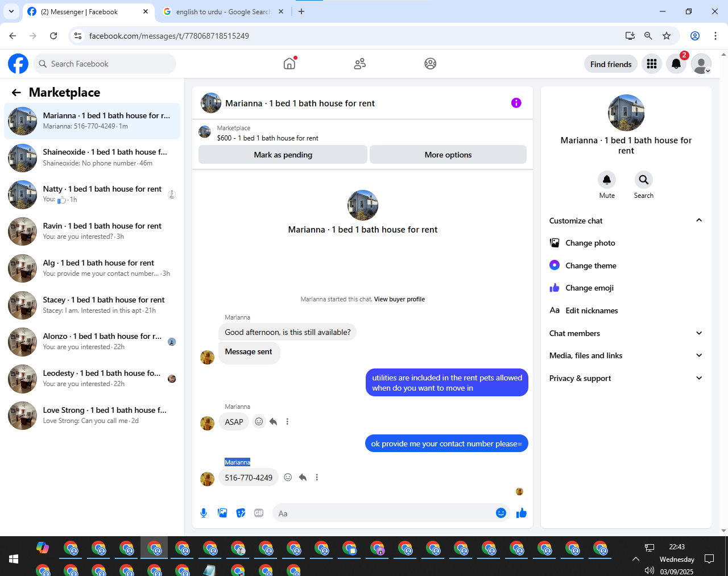This screenshot has width=728, height=576.
Task: Reload the page
Action: [x=53, y=36]
